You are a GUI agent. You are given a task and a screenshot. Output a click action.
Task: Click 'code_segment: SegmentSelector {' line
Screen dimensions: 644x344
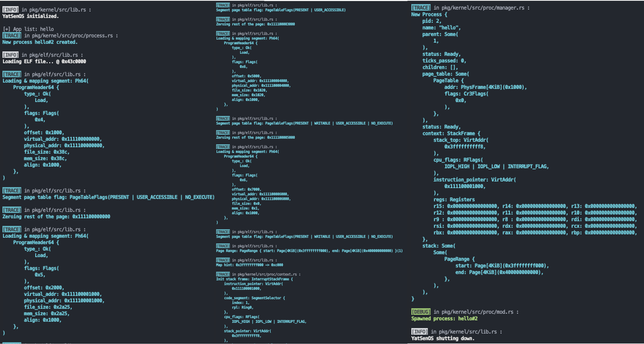(x=254, y=298)
